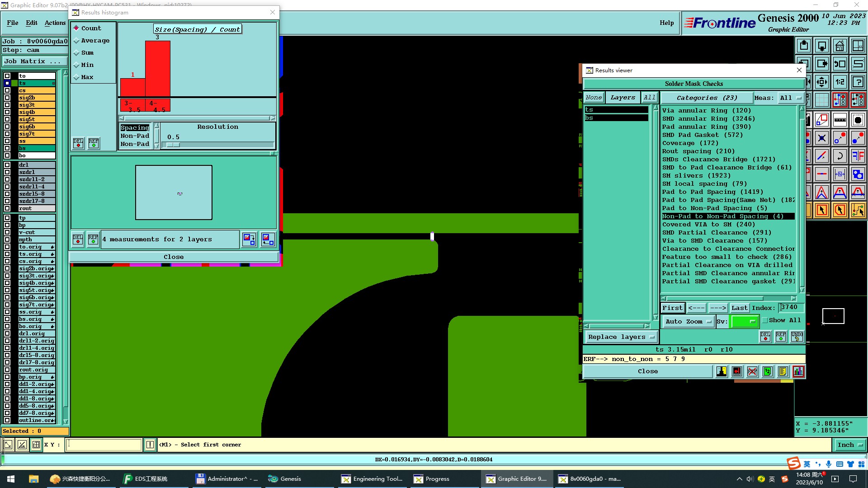Click the right-most icon after measurements text
Viewport: 868px width, 488px height.
point(268,239)
